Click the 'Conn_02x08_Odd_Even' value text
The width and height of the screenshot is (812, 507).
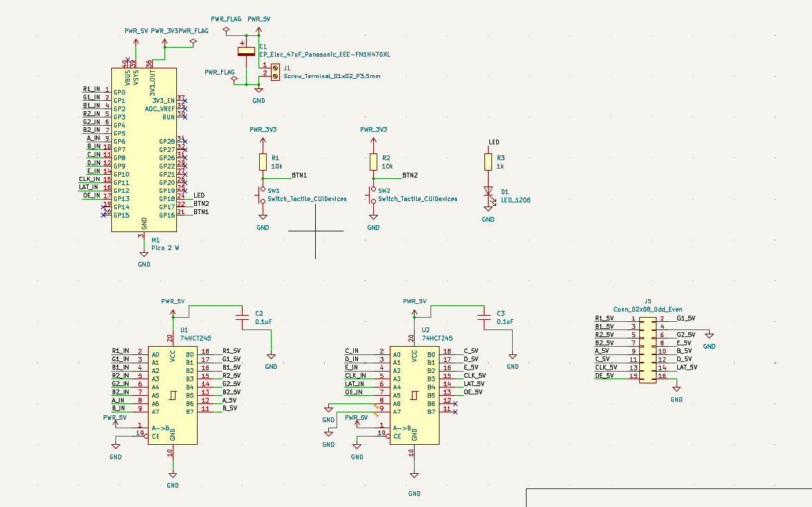point(648,309)
